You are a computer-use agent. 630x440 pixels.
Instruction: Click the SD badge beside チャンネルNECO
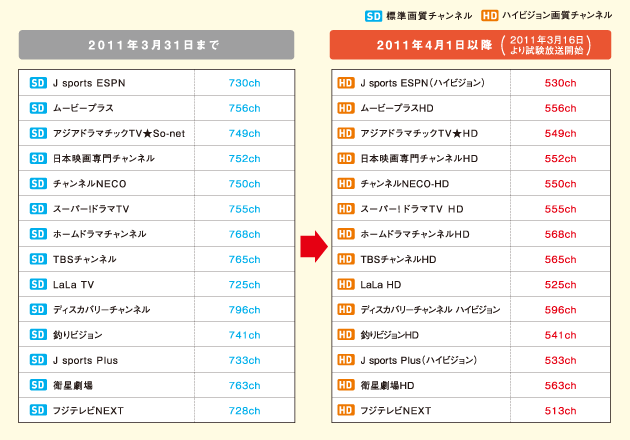[38, 184]
